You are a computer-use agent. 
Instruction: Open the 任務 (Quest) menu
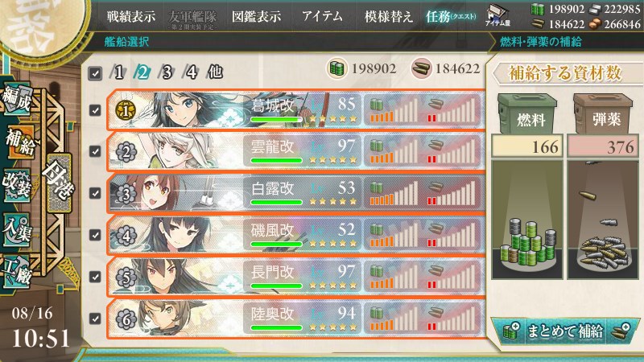(451, 16)
